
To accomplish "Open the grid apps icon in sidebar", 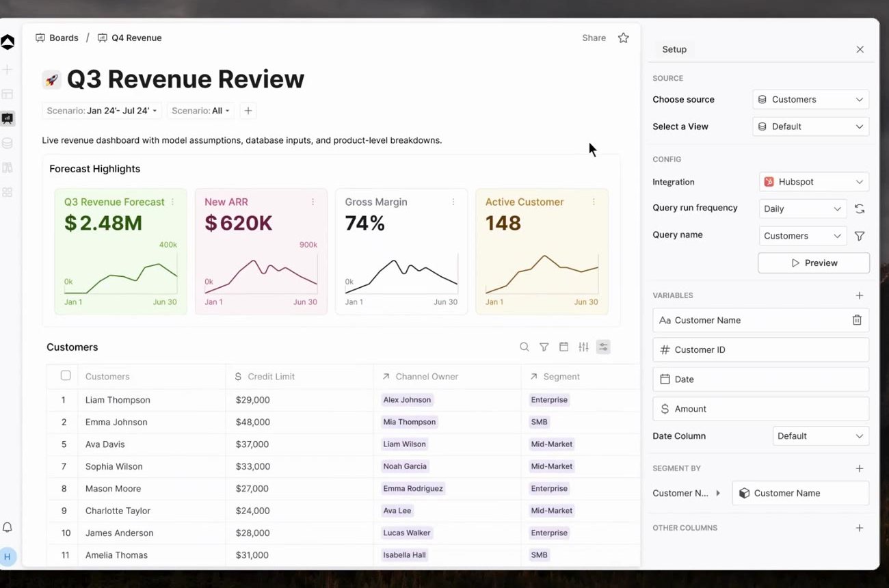I will point(8,193).
